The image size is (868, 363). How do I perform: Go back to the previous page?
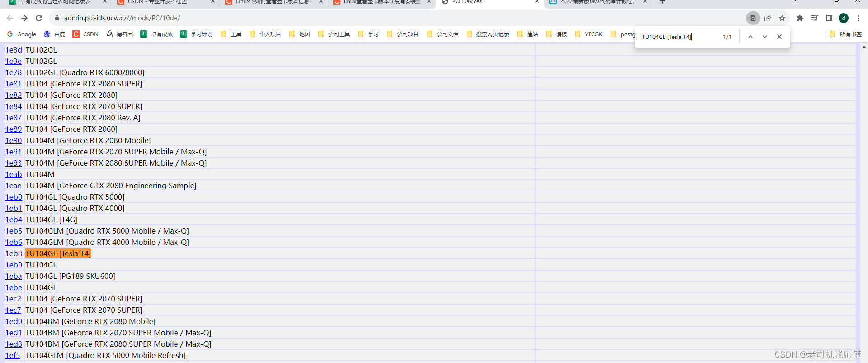pos(10,18)
